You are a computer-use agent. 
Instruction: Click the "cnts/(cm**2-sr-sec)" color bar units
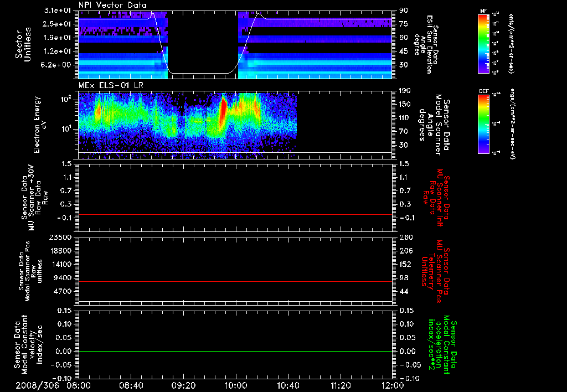tap(511, 43)
